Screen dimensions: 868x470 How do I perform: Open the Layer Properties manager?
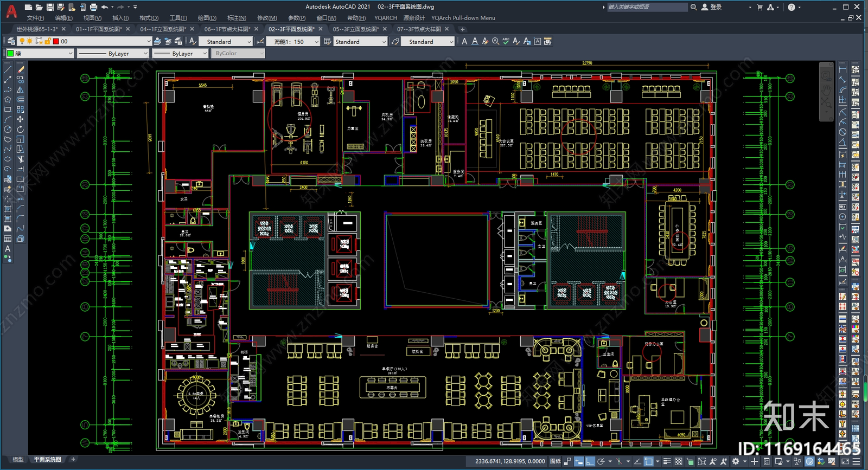(x=11, y=41)
